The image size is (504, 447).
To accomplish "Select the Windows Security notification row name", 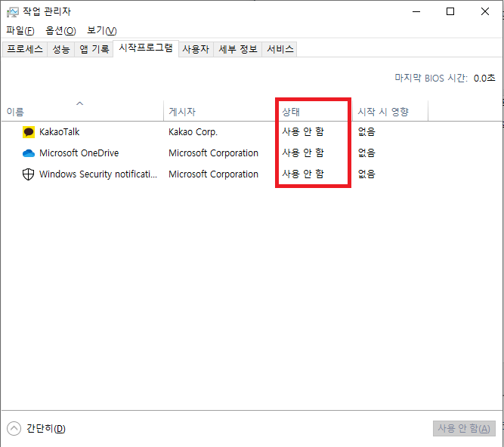I will tap(98, 174).
